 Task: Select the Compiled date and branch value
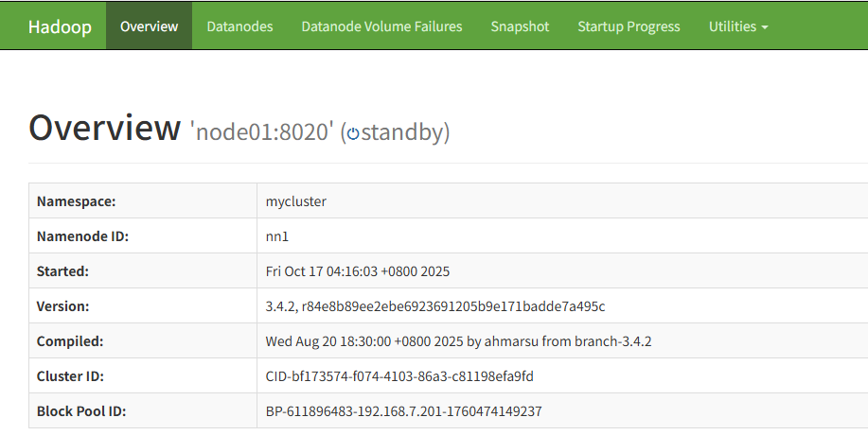[x=458, y=341]
